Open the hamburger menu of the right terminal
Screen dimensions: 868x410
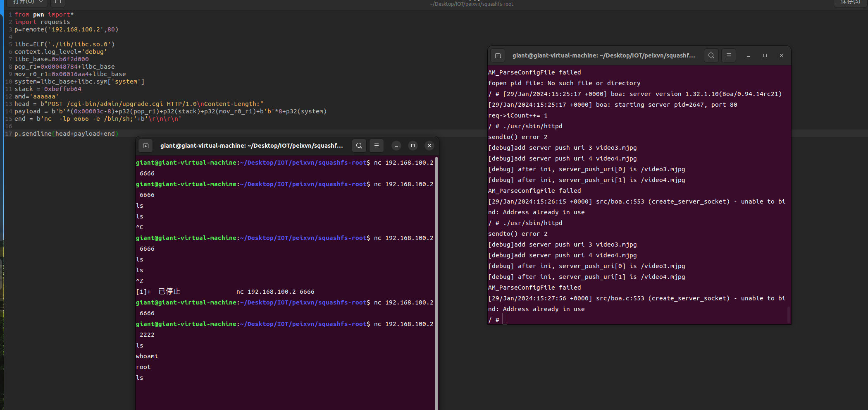pos(729,55)
